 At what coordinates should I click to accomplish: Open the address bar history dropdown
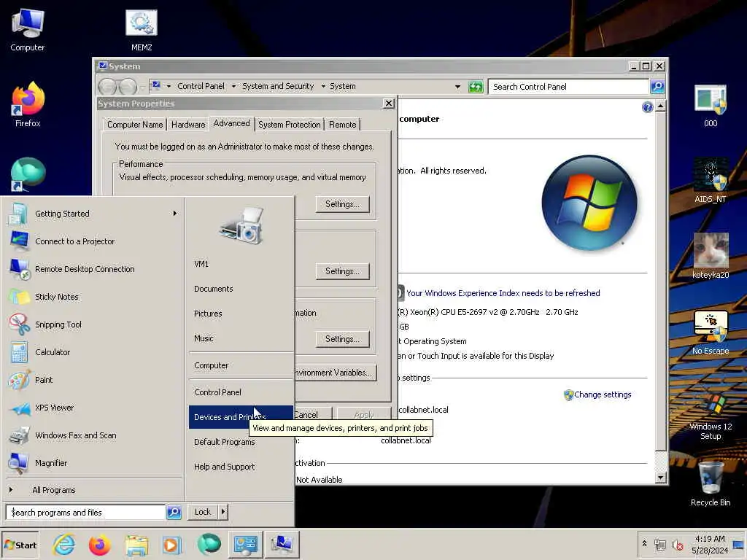click(458, 87)
